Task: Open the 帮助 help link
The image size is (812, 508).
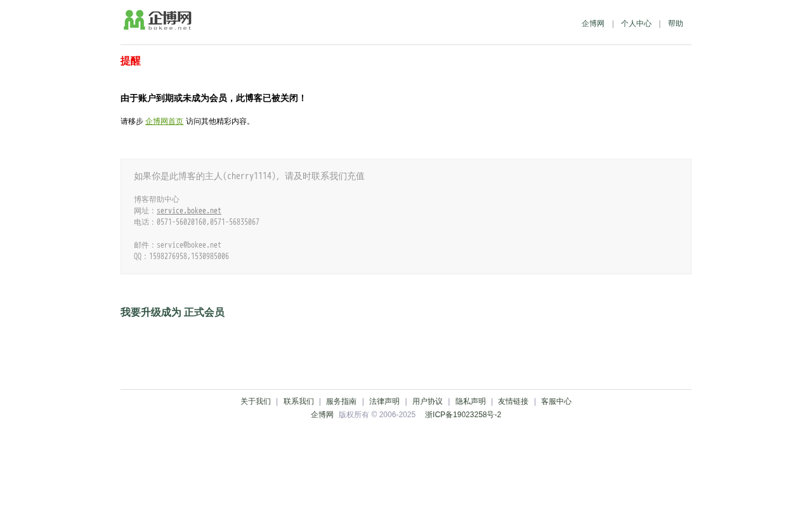Action: pyautogui.click(x=676, y=23)
